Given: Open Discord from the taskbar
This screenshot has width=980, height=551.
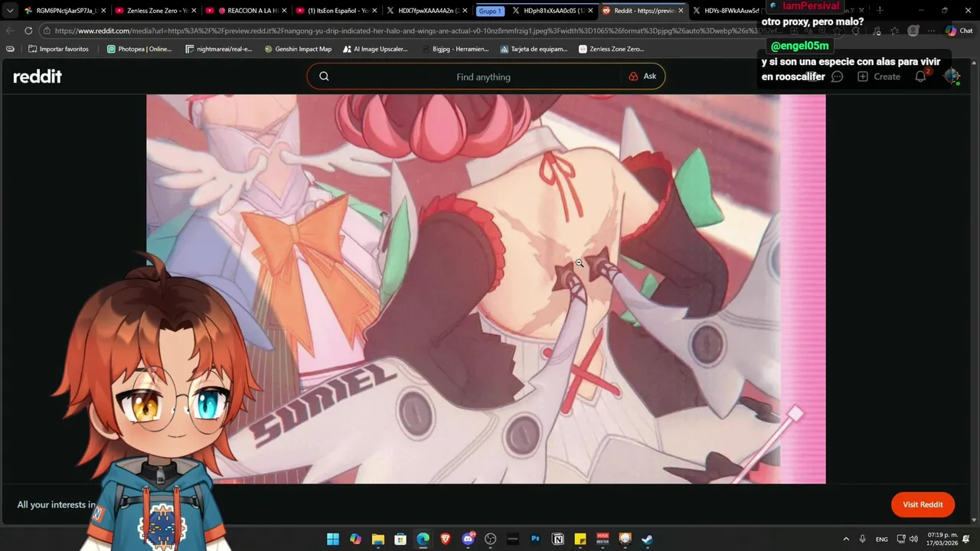Looking at the screenshot, I should (468, 539).
